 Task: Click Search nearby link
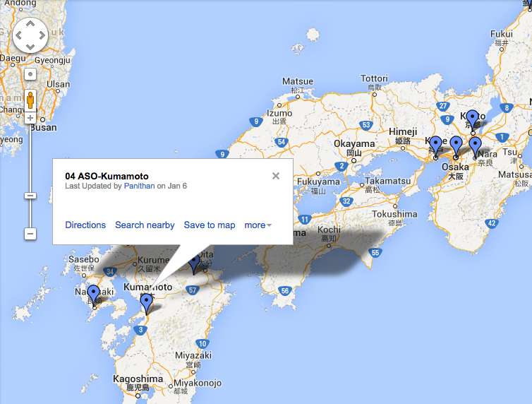[145, 225]
